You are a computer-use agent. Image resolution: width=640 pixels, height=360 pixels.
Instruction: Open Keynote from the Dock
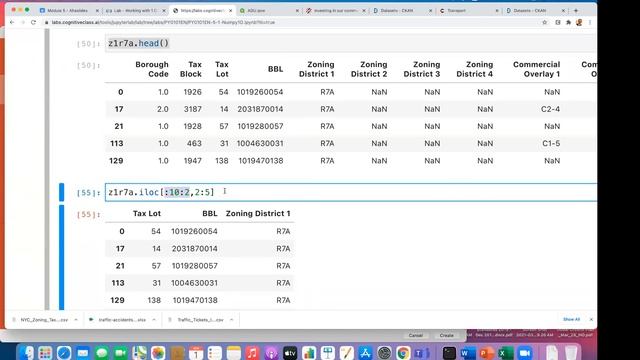328,353
